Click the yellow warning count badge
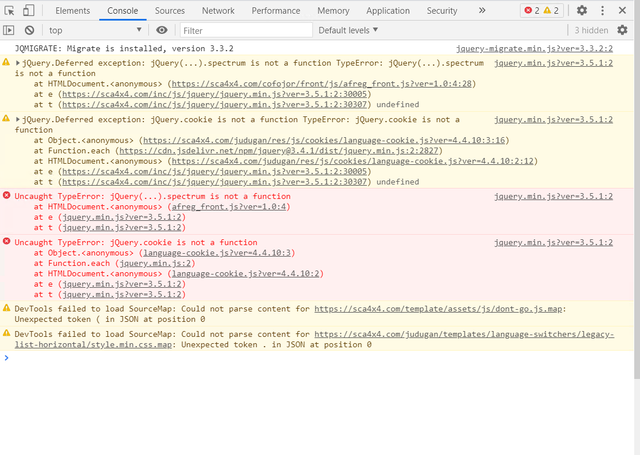This screenshot has height=455, width=640. click(x=551, y=11)
